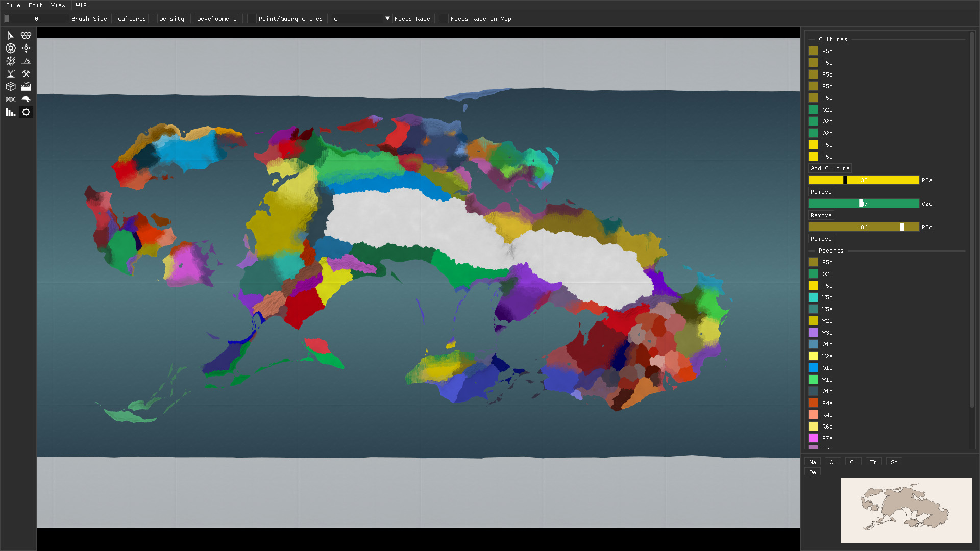The image size is (980, 551).
Task: Select the DNA helix race tool
Action: click(x=10, y=99)
